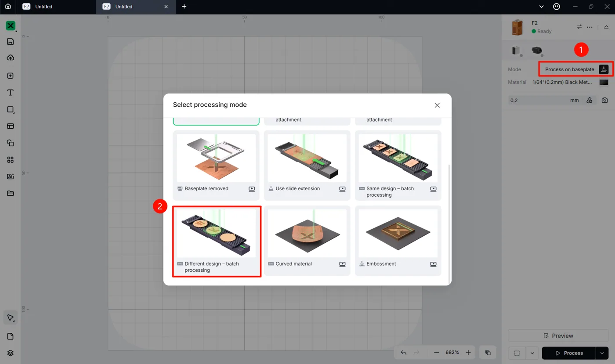
Task: Open the folder icon in left sidebar
Action: pyautogui.click(x=11, y=193)
